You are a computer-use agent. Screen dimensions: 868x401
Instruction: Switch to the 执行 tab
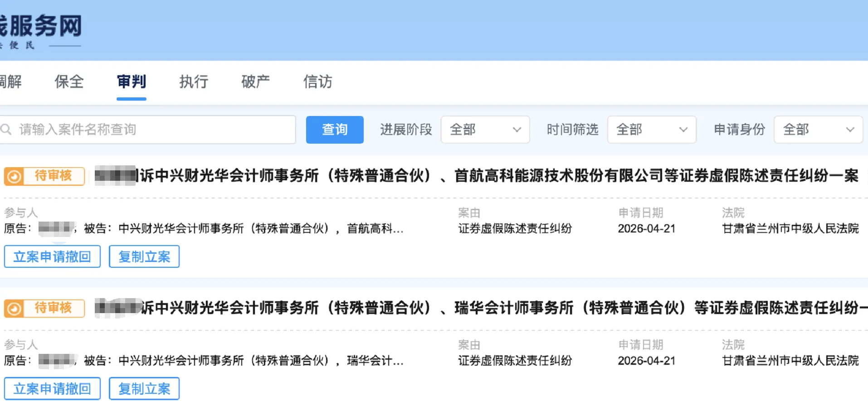click(194, 82)
